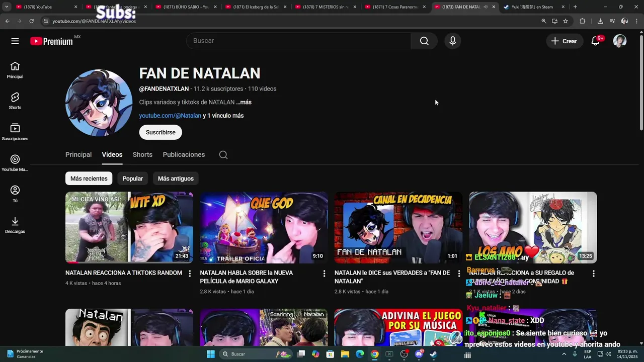Click the Suscribirse button
The image size is (644, 362).
click(x=160, y=132)
